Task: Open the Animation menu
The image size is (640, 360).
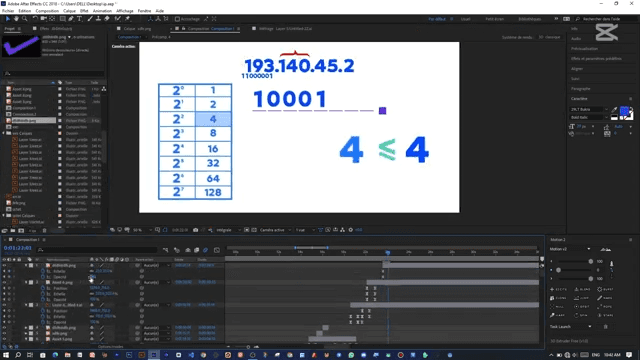Action: tap(102, 11)
